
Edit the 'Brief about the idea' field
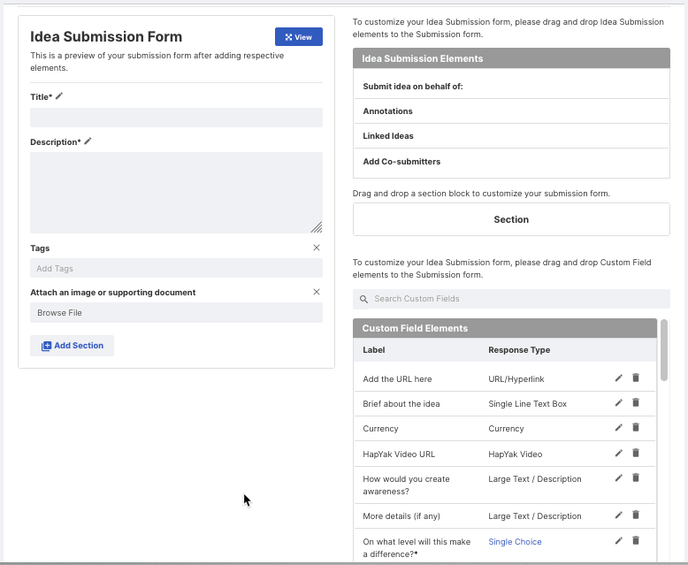click(x=619, y=403)
